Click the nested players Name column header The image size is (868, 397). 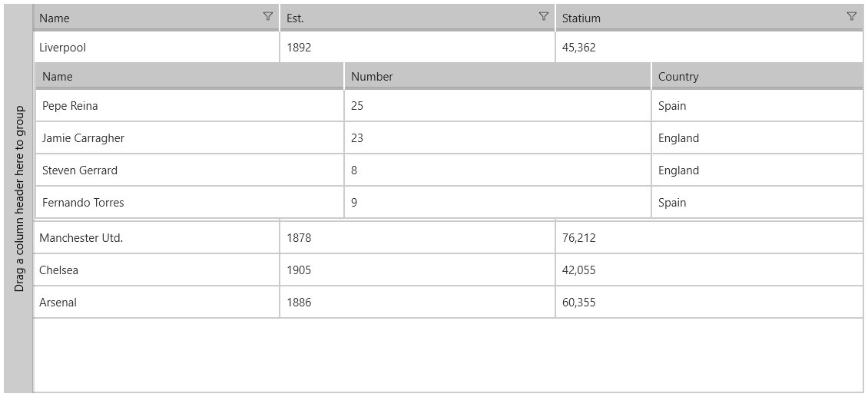coord(190,76)
